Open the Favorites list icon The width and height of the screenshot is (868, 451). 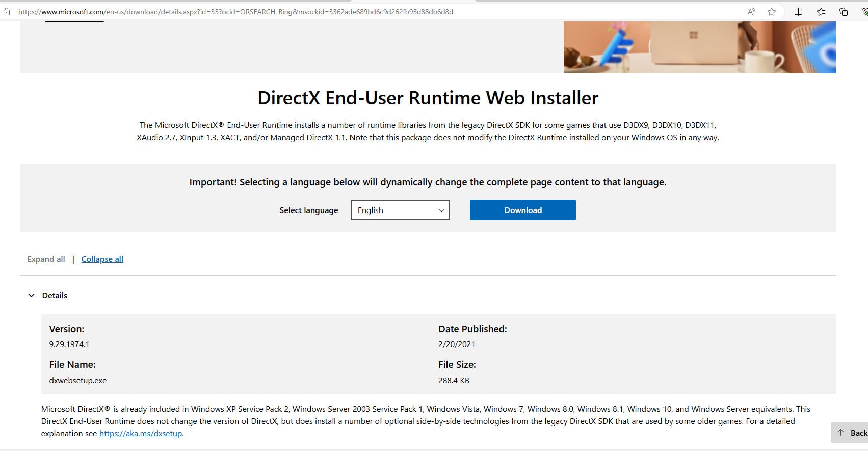[x=821, y=12]
